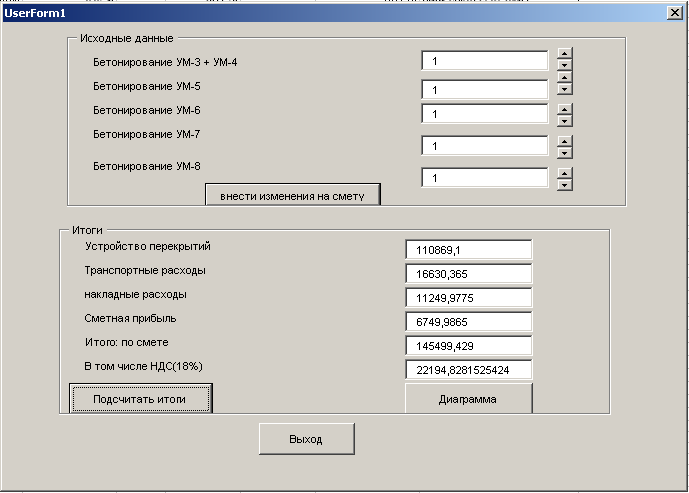
Task: Click the 'Бетонирование УМ-6' label
Action: tap(146, 110)
